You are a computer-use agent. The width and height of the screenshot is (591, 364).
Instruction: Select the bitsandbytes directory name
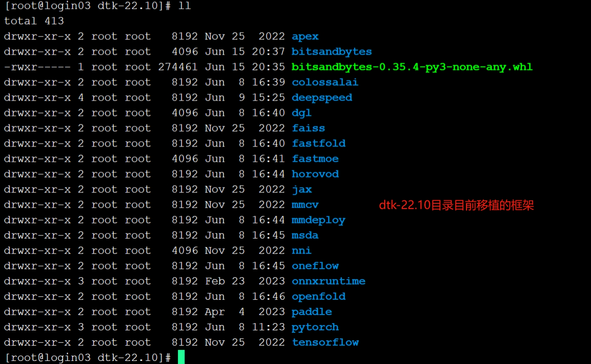pos(332,52)
